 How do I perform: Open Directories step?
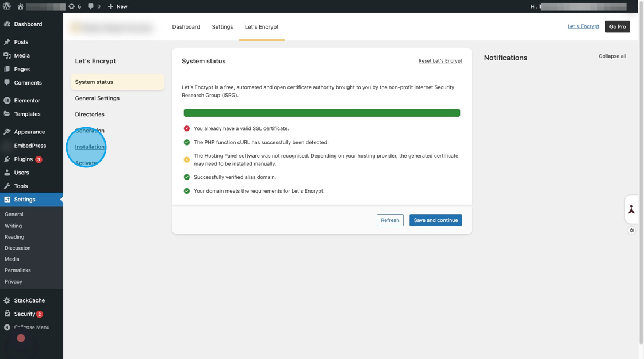pos(90,114)
